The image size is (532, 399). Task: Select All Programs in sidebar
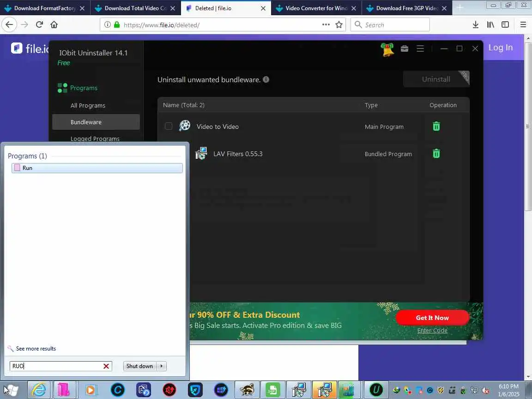tap(88, 105)
